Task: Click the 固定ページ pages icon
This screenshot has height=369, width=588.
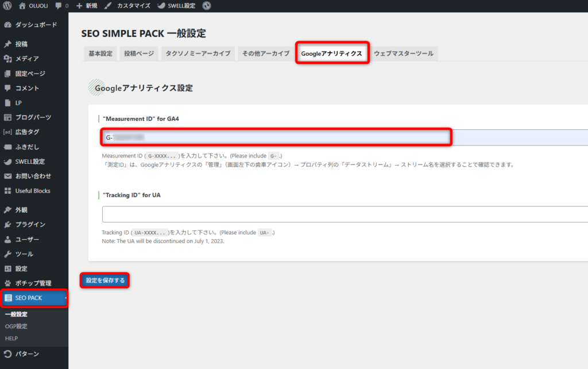Action: 7,74
